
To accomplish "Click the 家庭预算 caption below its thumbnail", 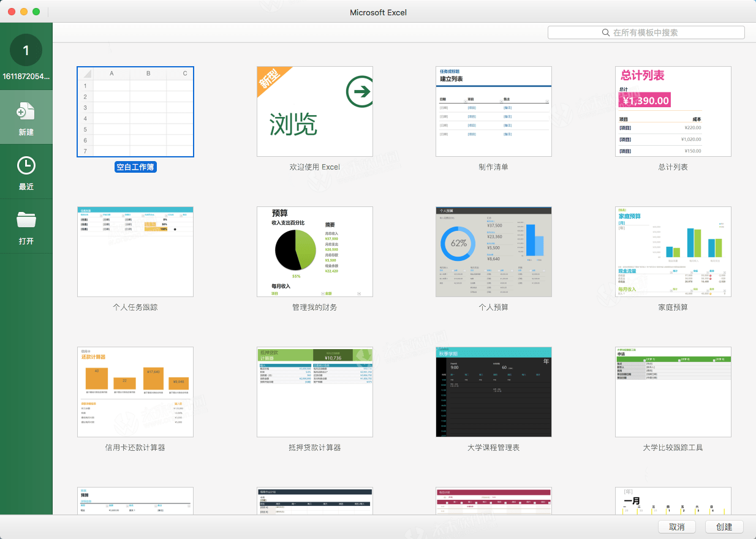I will 673,307.
